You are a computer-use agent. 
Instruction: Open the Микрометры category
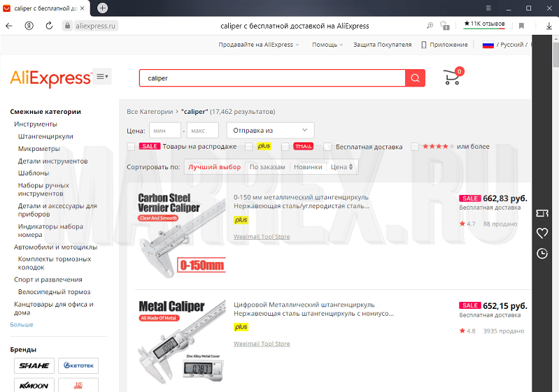point(39,149)
